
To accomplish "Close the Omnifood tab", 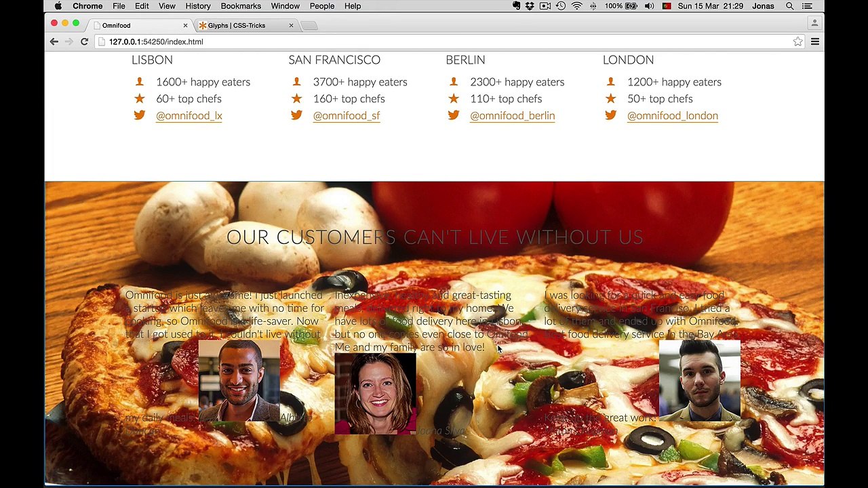I will tap(185, 26).
